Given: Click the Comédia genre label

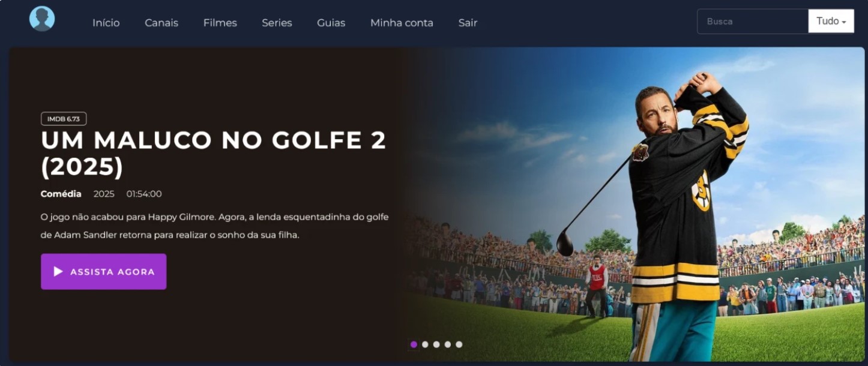Looking at the screenshot, I should point(61,194).
